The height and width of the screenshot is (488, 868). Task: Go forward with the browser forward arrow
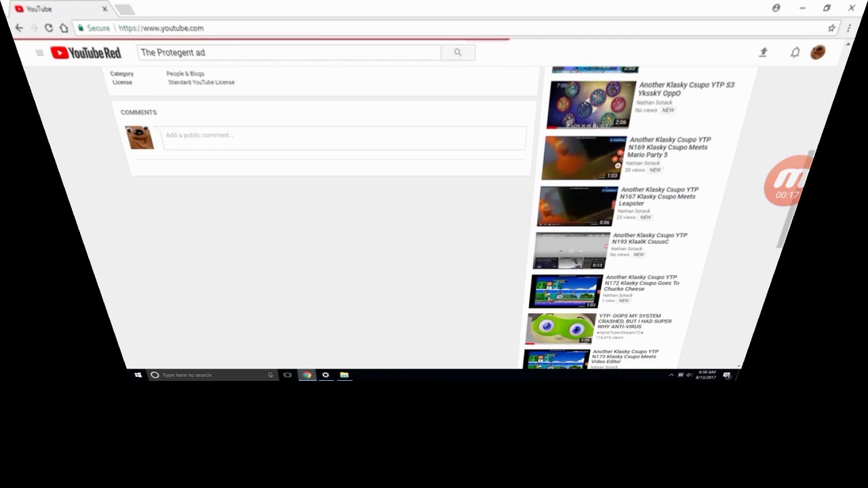[34, 28]
